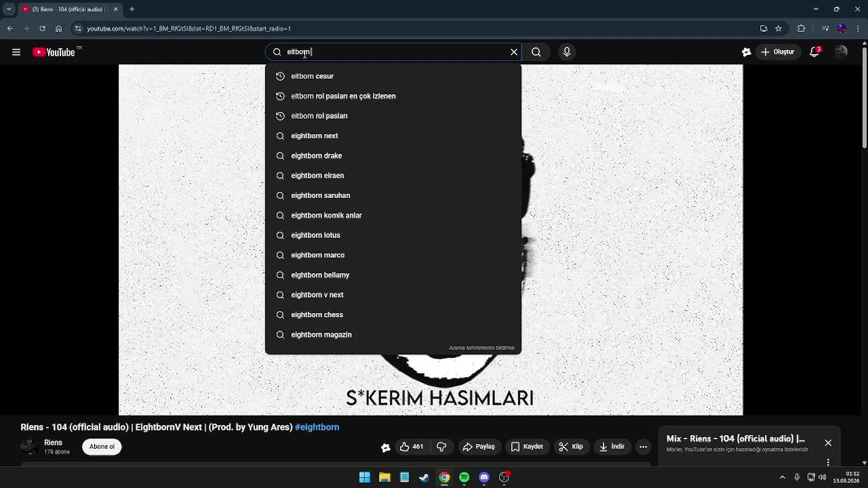Choose suggestion "eightborn elraen"
The width and height of the screenshot is (868, 488).
393,176
